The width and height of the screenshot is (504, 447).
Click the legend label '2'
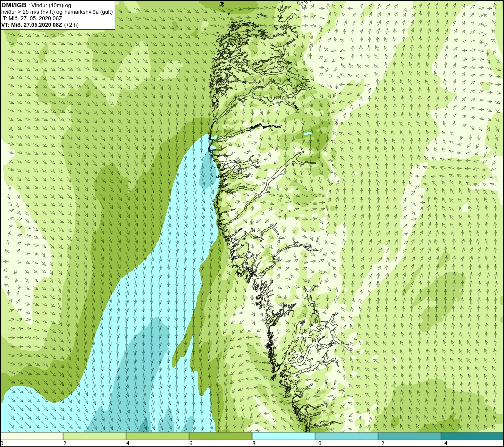[x=65, y=443]
